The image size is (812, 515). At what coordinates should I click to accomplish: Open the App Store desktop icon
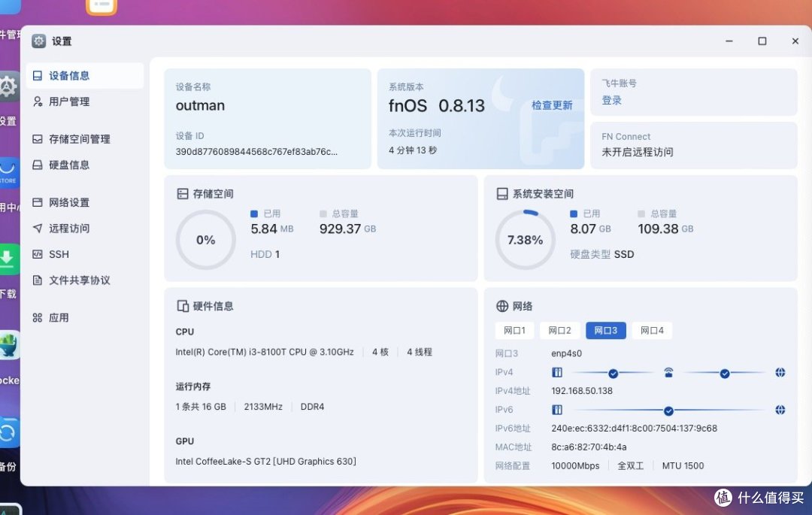coord(9,173)
